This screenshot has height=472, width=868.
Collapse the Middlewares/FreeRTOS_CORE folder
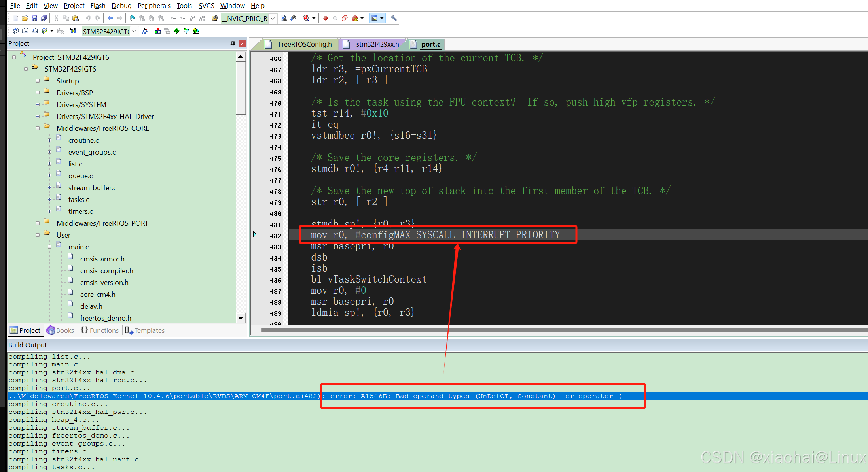(x=38, y=128)
